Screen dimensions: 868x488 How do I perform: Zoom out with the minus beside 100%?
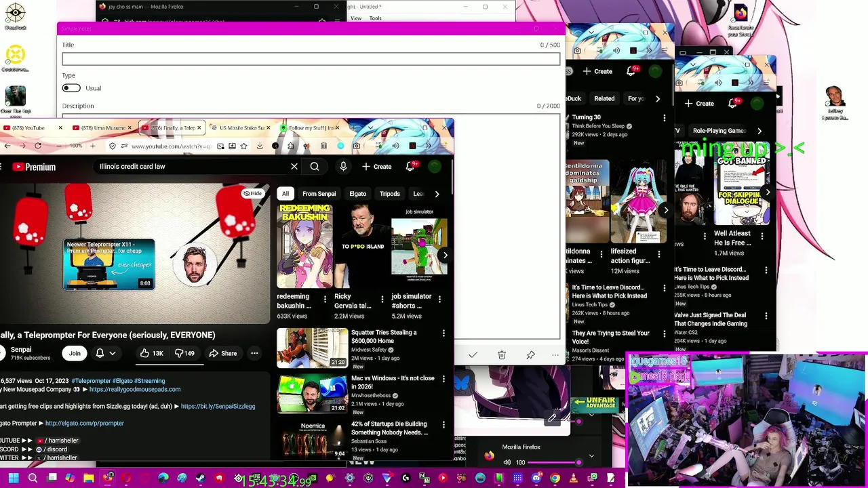59,146
